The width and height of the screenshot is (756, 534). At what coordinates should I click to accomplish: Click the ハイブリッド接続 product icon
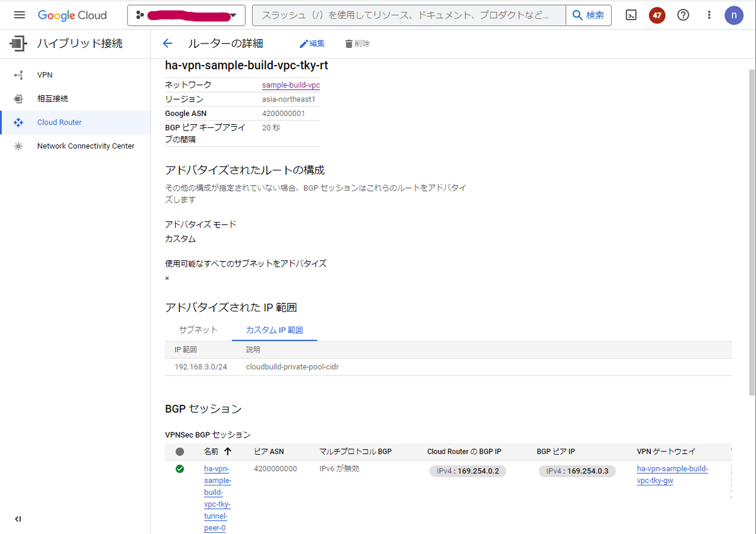[18, 44]
